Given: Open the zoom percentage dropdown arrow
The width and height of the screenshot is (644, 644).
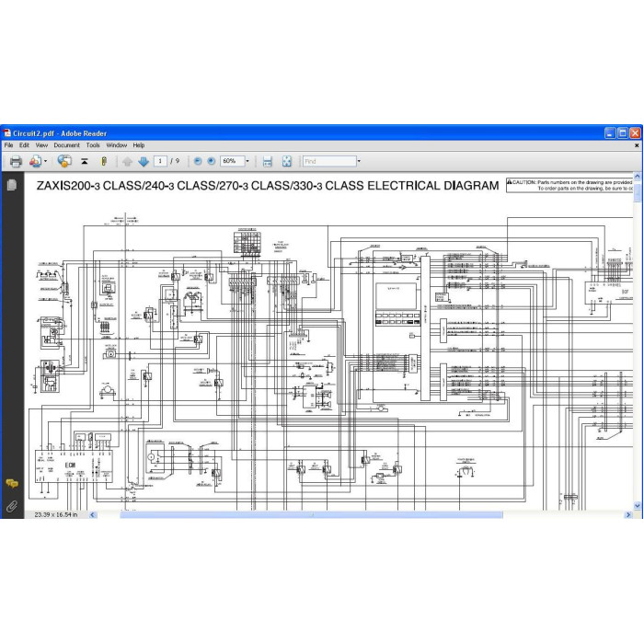Looking at the screenshot, I should [247, 161].
